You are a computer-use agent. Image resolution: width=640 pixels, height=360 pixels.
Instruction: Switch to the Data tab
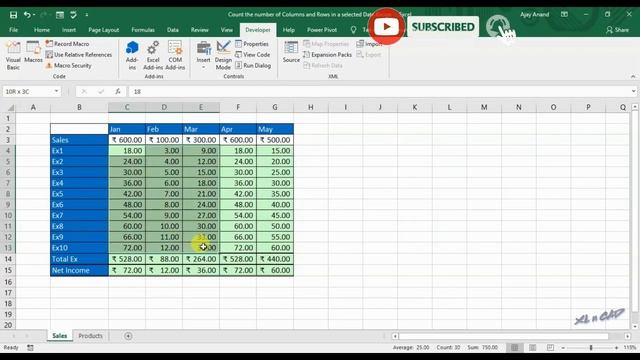[x=173, y=30]
